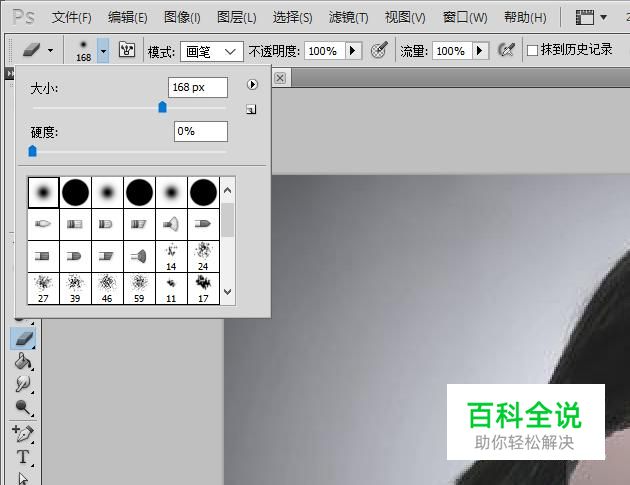Open the 模式 dropdown set to 画笔
Viewport: 630px width, 485px height.
212,50
